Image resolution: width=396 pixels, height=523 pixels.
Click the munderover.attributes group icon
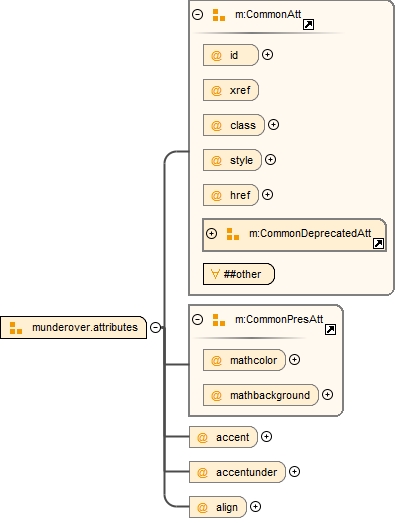(16, 328)
